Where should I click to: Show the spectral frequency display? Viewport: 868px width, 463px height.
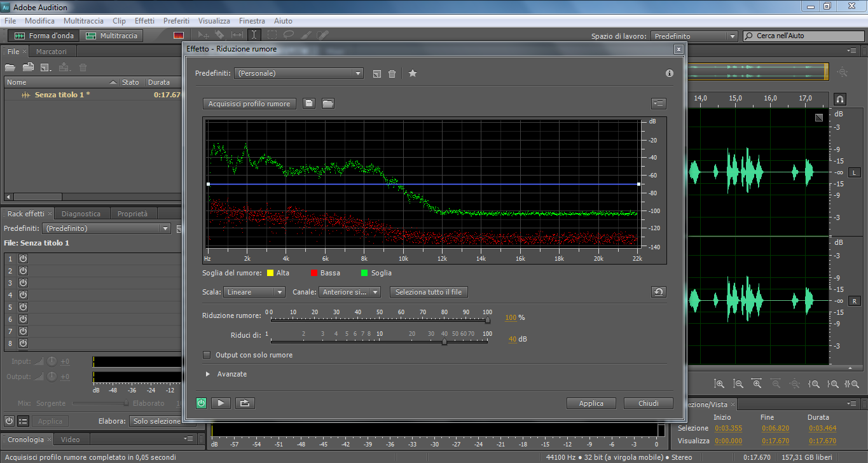pyautogui.click(x=179, y=36)
